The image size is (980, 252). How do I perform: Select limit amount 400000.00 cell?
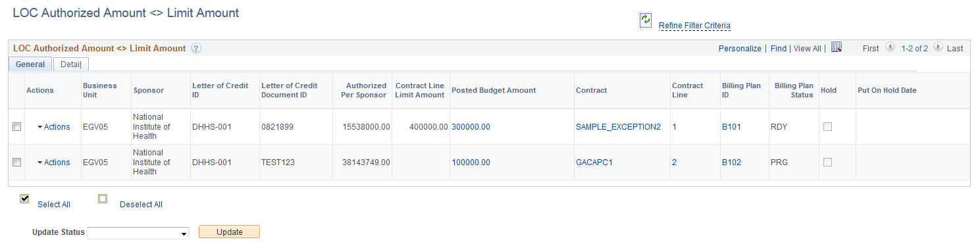pos(428,127)
